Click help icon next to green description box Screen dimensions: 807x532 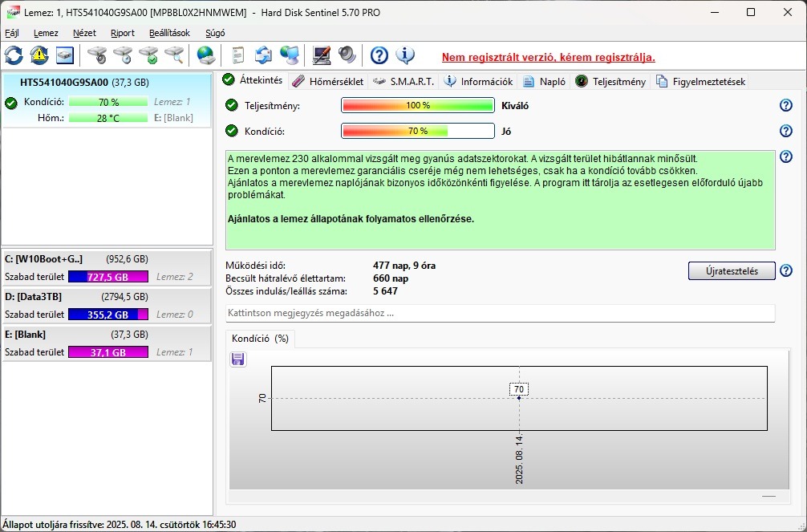pyautogui.click(x=786, y=156)
